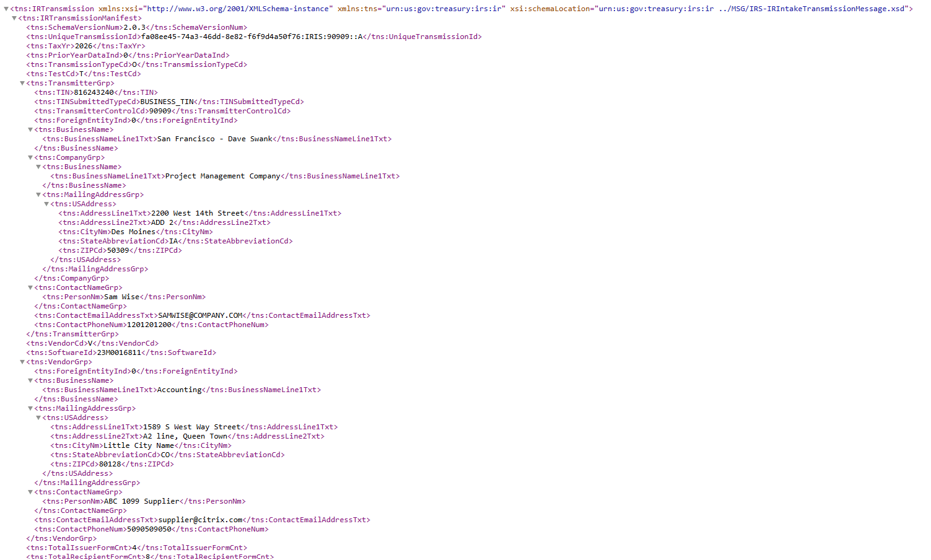Collapse the tns:TransmitterGrp node
The height and width of the screenshot is (560, 931).
(22, 83)
